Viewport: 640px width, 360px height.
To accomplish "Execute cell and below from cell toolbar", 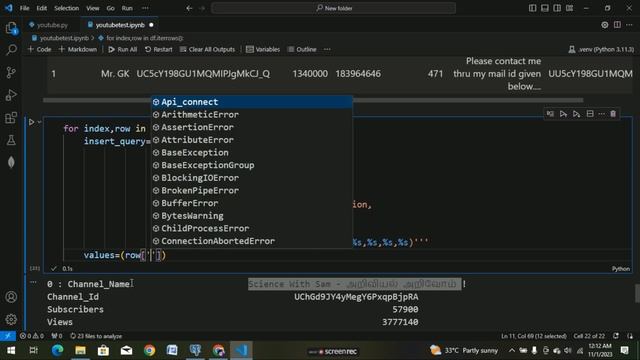I will pyautogui.click(x=576, y=114).
